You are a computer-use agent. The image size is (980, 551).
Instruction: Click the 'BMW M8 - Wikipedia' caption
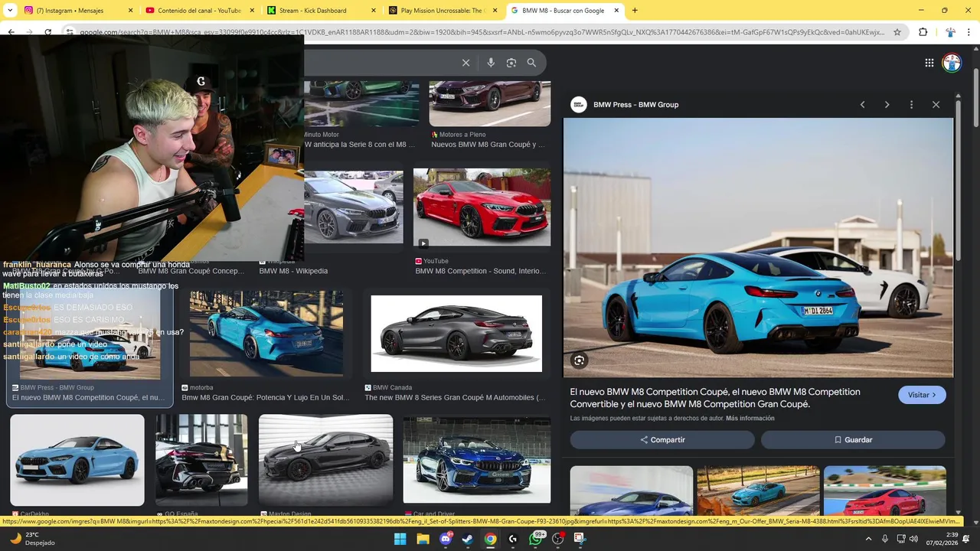pyautogui.click(x=293, y=271)
